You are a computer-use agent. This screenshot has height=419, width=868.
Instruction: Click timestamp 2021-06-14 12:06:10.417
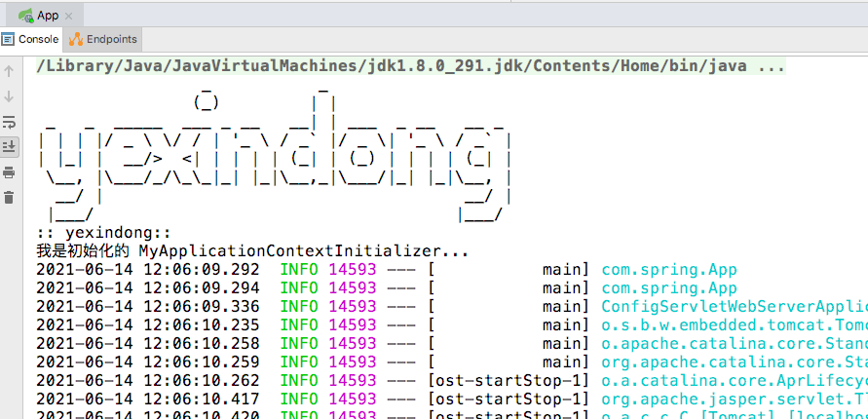(x=148, y=399)
